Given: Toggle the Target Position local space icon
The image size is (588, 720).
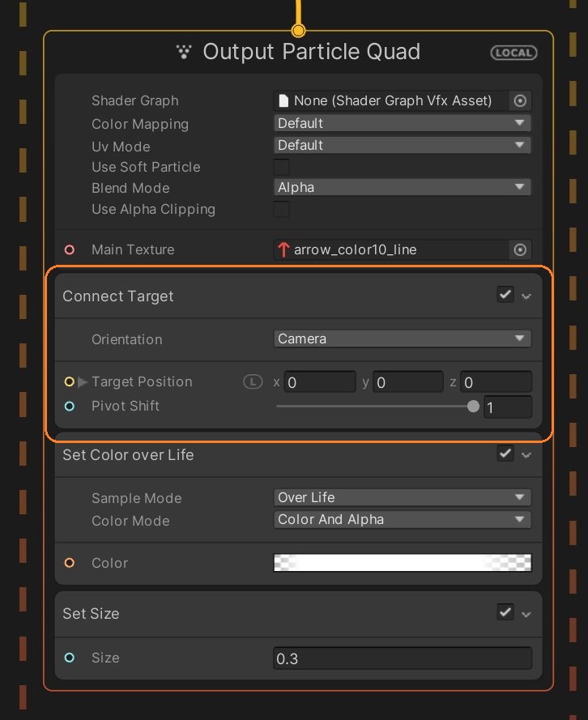Looking at the screenshot, I should [253, 381].
